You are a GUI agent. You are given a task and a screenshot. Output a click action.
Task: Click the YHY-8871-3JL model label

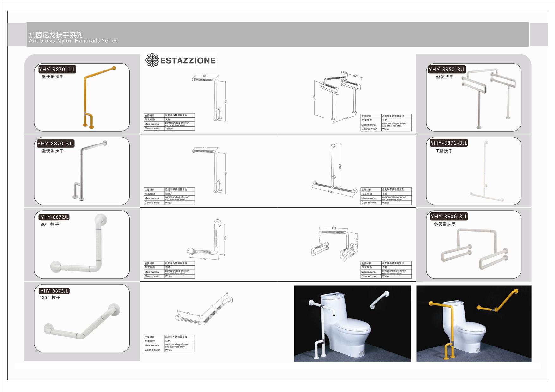point(449,143)
